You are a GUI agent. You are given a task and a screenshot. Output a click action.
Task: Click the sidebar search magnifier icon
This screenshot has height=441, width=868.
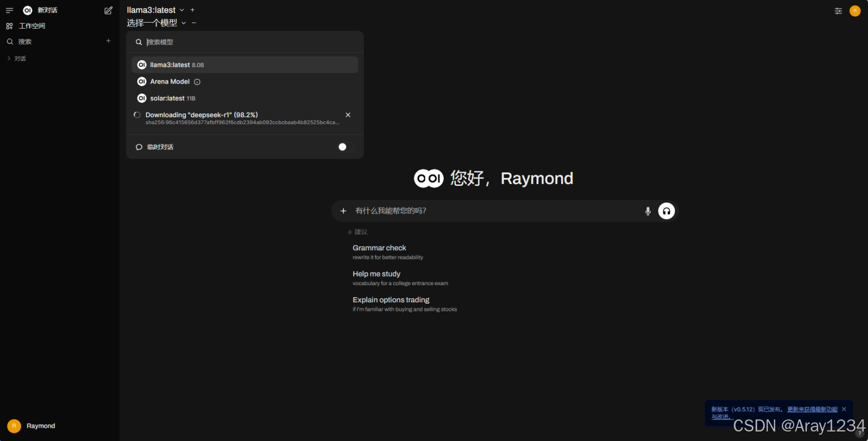[x=10, y=42]
